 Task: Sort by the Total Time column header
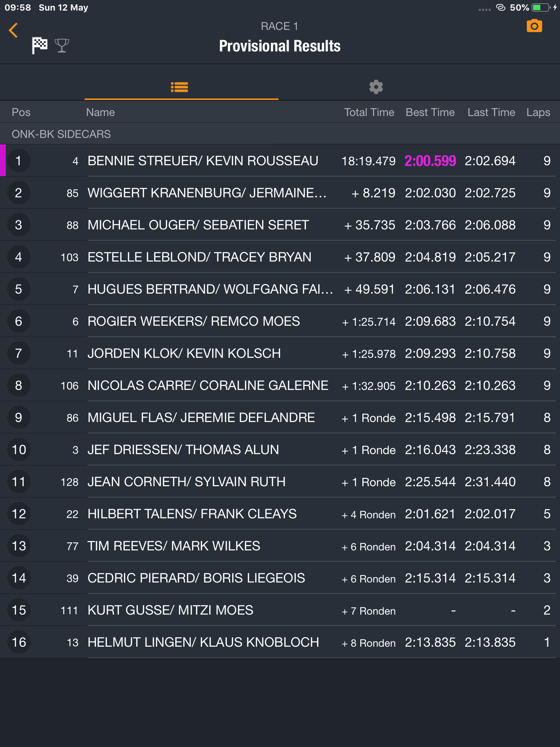(x=369, y=112)
